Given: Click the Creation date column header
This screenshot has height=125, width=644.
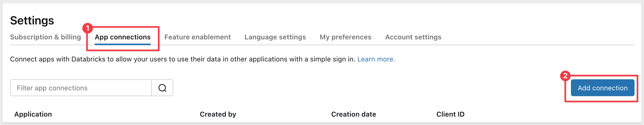Looking at the screenshot, I should (354, 114).
